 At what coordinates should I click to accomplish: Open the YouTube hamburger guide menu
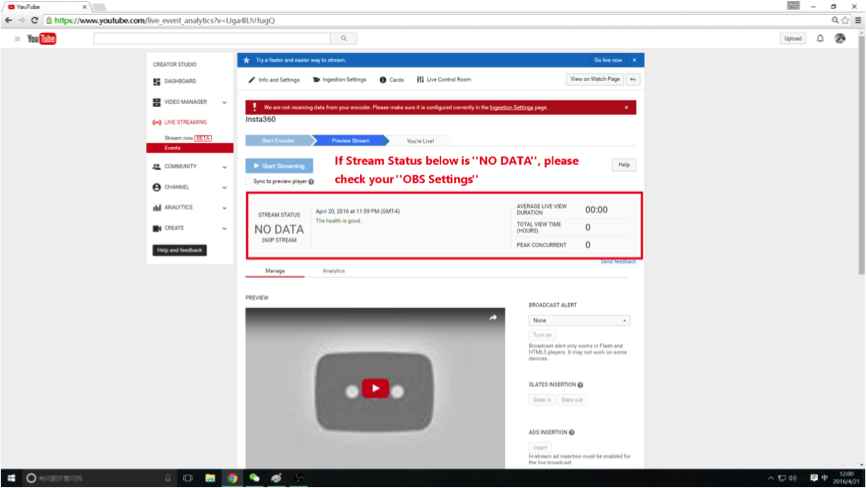pos(17,39)
